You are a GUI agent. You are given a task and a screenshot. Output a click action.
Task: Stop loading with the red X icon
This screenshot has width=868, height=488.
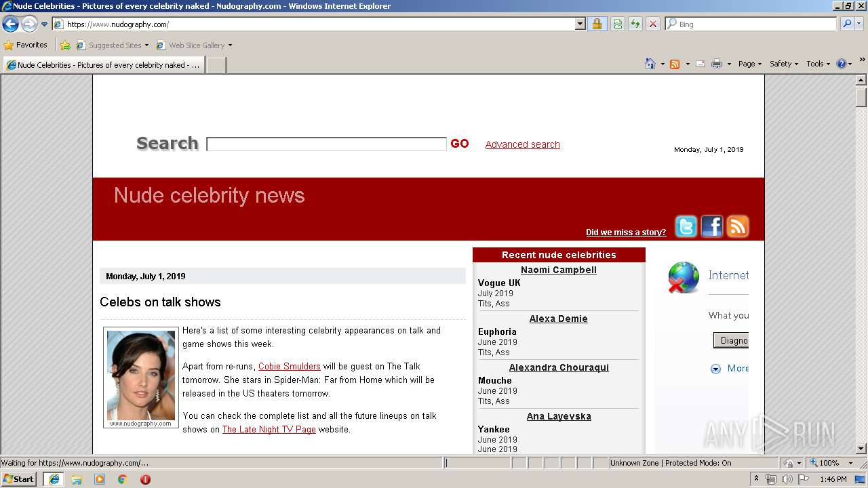point(653,24)
